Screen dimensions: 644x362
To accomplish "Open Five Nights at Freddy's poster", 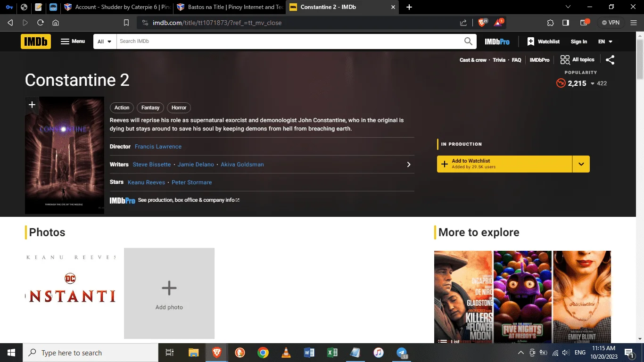I will [x=522, y=297].
